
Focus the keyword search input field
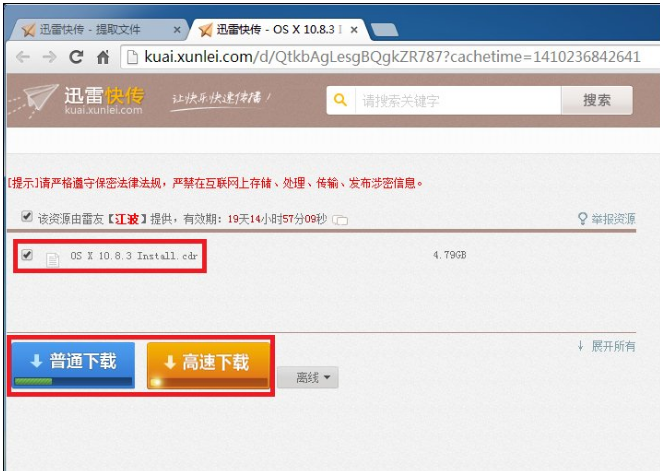coord(458,100)
